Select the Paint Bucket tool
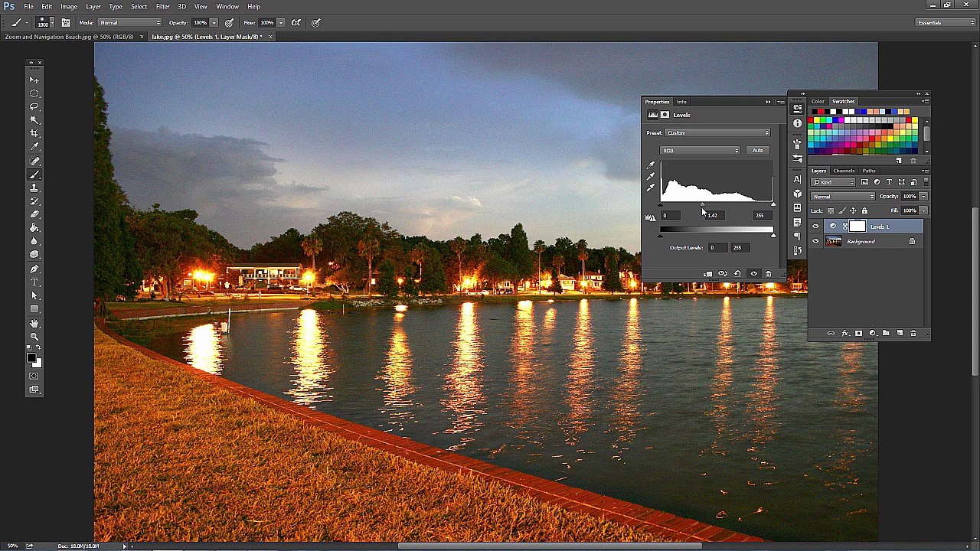Image resolution: width=980 pixels, height=551 pixels. tap(34, 227)
